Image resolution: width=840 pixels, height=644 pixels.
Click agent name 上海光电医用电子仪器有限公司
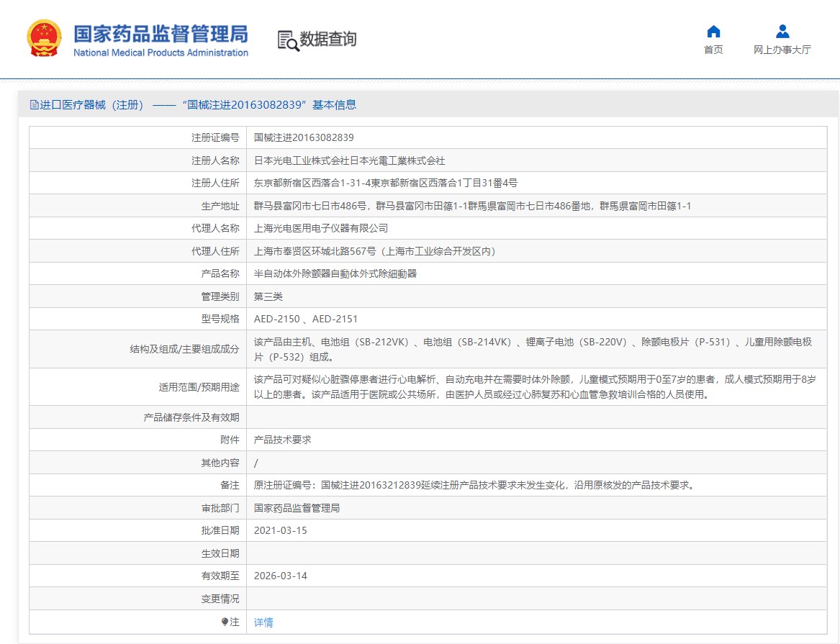click(x=321, y=228)
